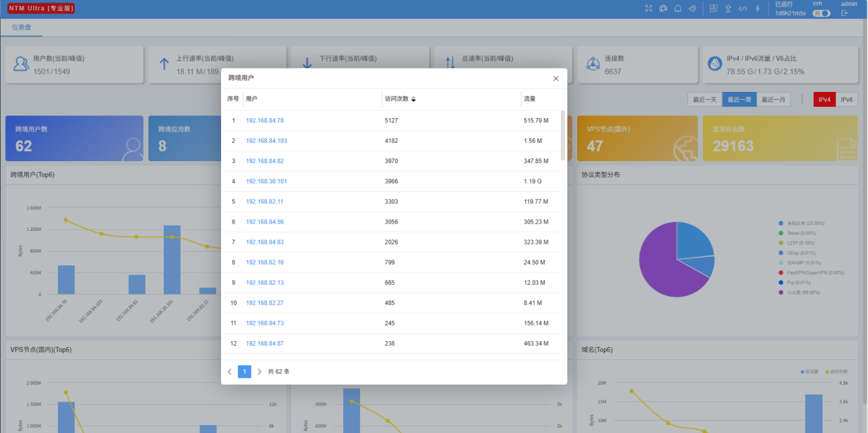The height and width of the screenshot is (433, 868).
Task: Open user 192.168.84.87 link
Action: click(x=265, y=343)
